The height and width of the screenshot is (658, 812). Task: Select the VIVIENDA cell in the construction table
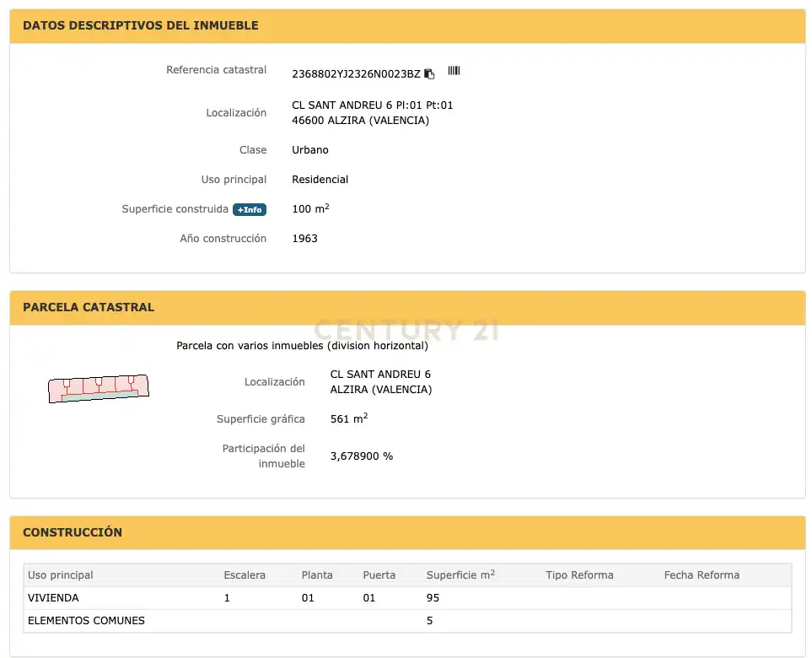[x=53, y=598]
